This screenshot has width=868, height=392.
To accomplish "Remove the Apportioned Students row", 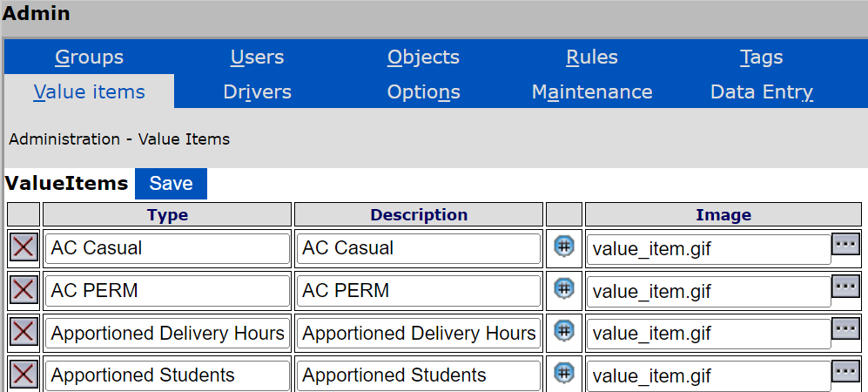I will [x=24, y=374].
